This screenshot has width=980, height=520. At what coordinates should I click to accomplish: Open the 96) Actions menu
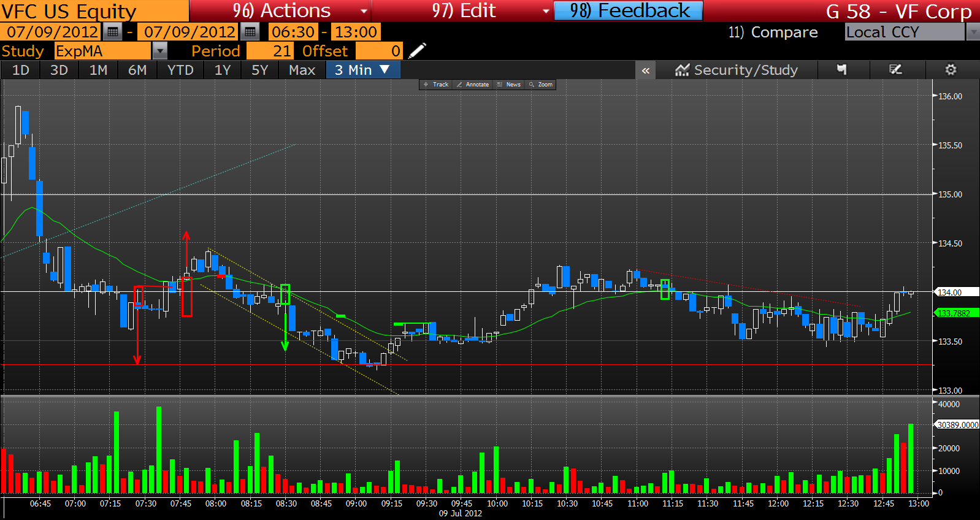pyautogui.click(x=281, y=10)
